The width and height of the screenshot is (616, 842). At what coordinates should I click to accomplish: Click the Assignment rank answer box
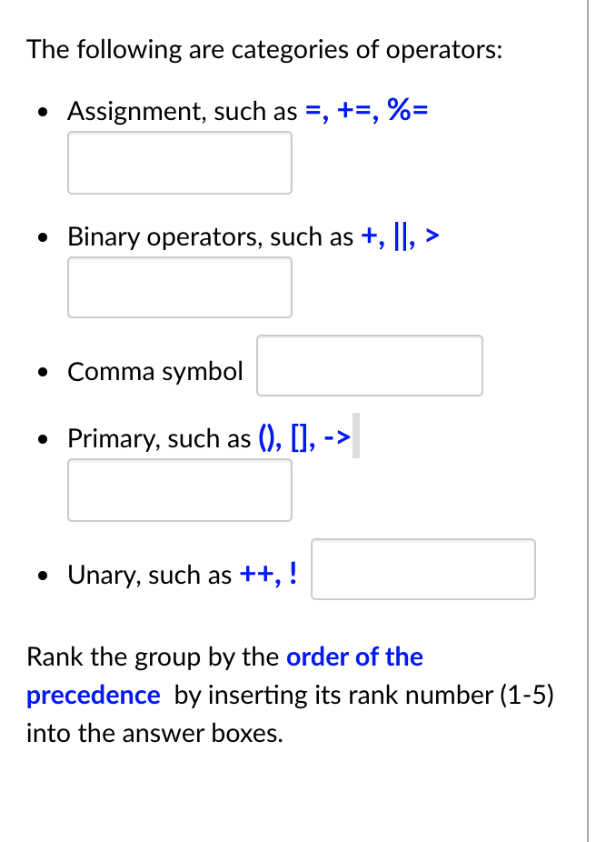pyautogui.click(x=179, y=163)
